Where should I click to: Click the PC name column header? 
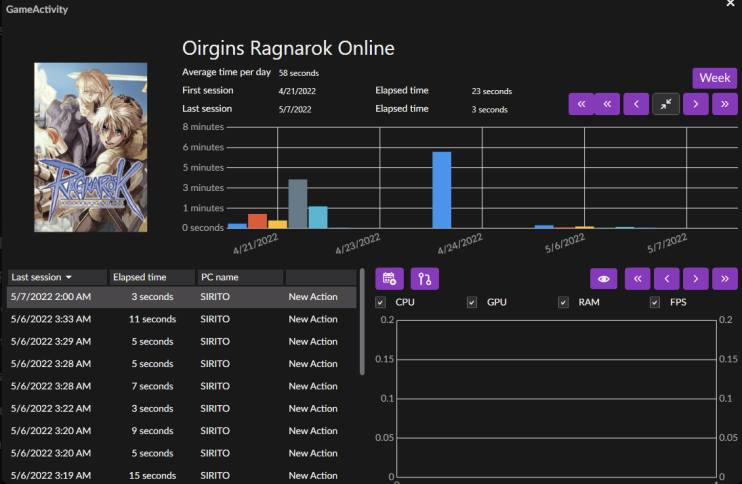(240, 277)
